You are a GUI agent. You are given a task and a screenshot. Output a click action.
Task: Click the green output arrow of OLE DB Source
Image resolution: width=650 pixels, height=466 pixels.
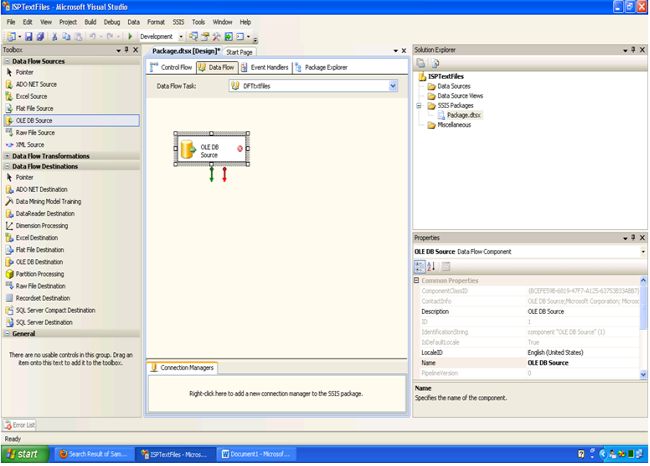211,175
